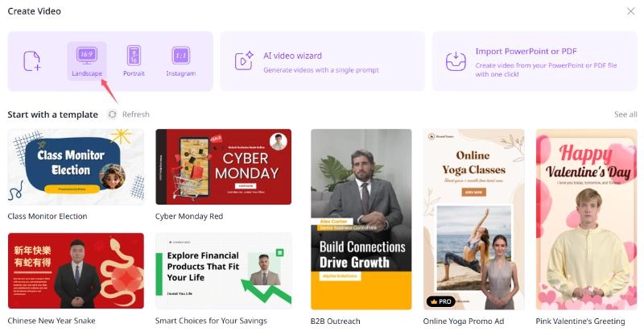Open the See all templates link
Screen dimensions: 644x336
coord(625,114)
